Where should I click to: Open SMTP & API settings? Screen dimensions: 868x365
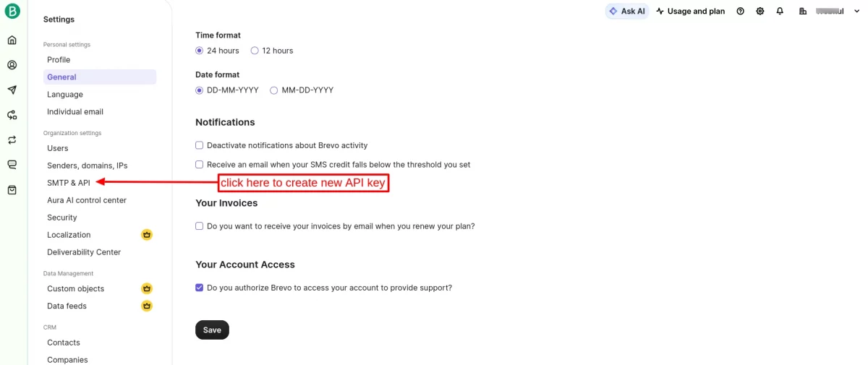point(69,183)
